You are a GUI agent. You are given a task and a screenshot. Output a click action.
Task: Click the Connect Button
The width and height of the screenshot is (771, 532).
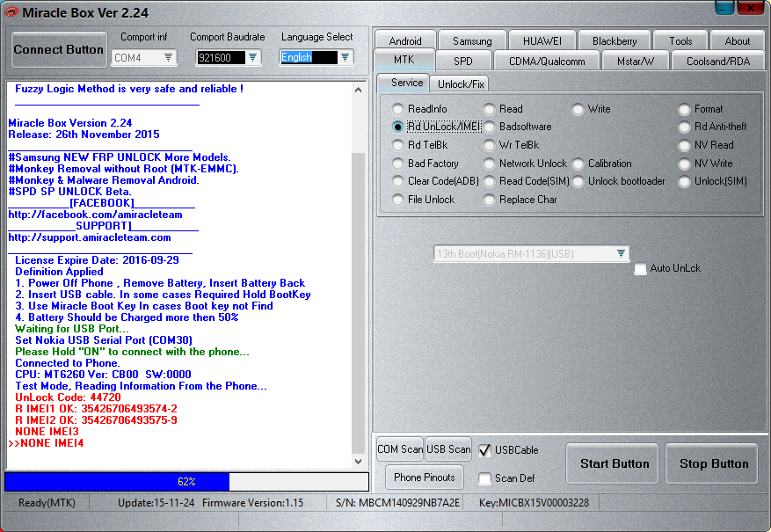[x=59, y=49]
